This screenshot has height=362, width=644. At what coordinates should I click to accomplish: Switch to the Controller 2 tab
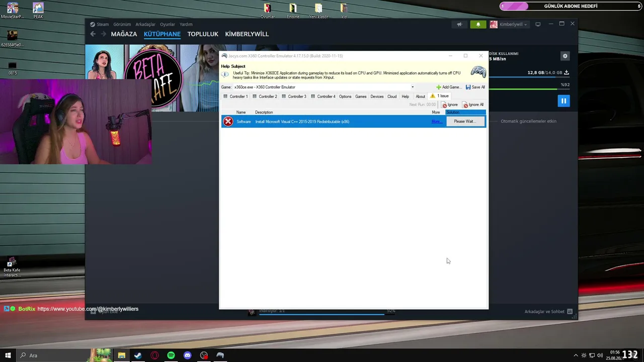click(x=265, y=96)
